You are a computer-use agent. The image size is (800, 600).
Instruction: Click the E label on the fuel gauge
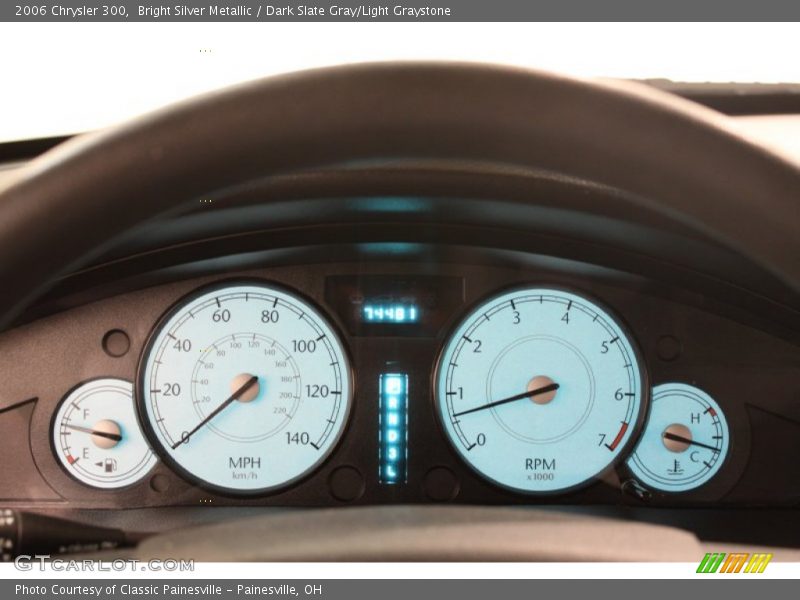coord(86,452)
